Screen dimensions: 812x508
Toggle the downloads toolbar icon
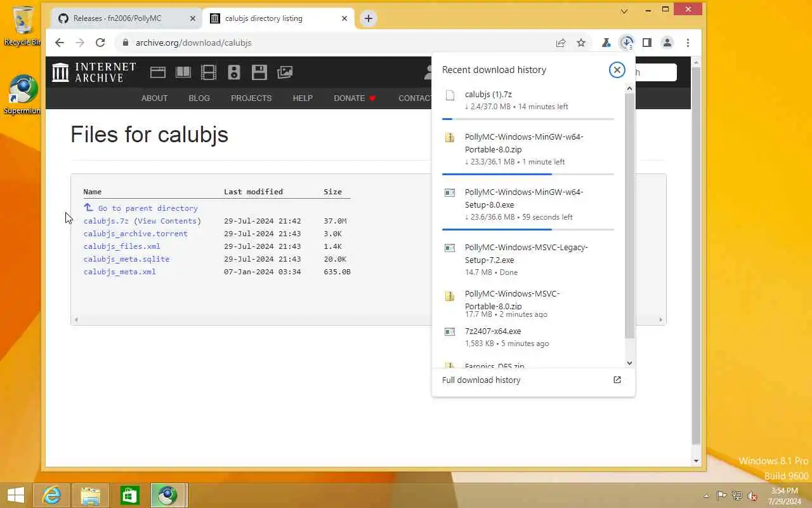pos(627,43)
